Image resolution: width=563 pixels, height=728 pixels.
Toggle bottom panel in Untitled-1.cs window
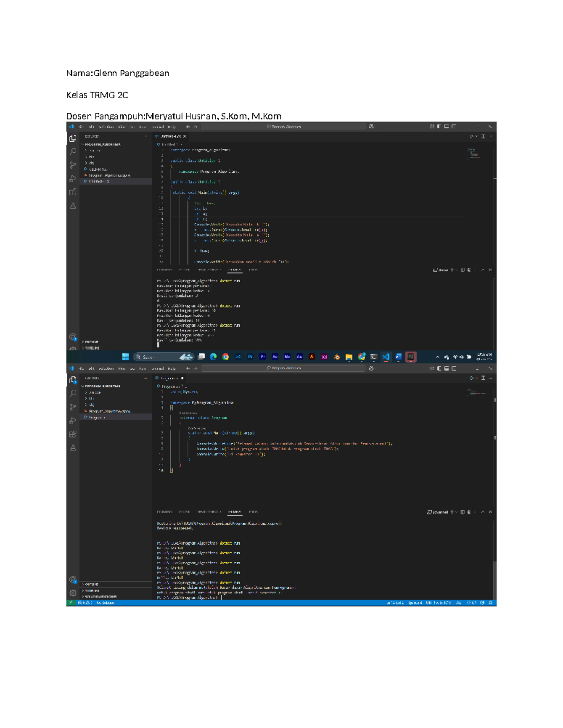pos(447,127)
